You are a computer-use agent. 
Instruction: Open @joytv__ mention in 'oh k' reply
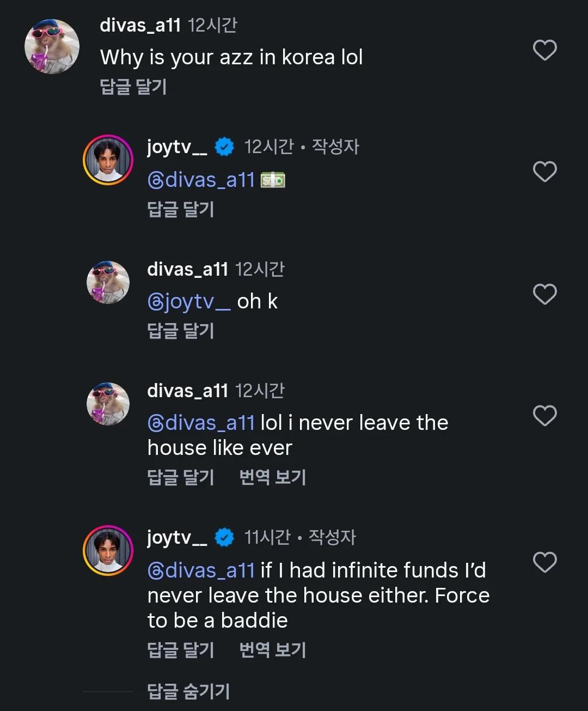tap(189, 301)
